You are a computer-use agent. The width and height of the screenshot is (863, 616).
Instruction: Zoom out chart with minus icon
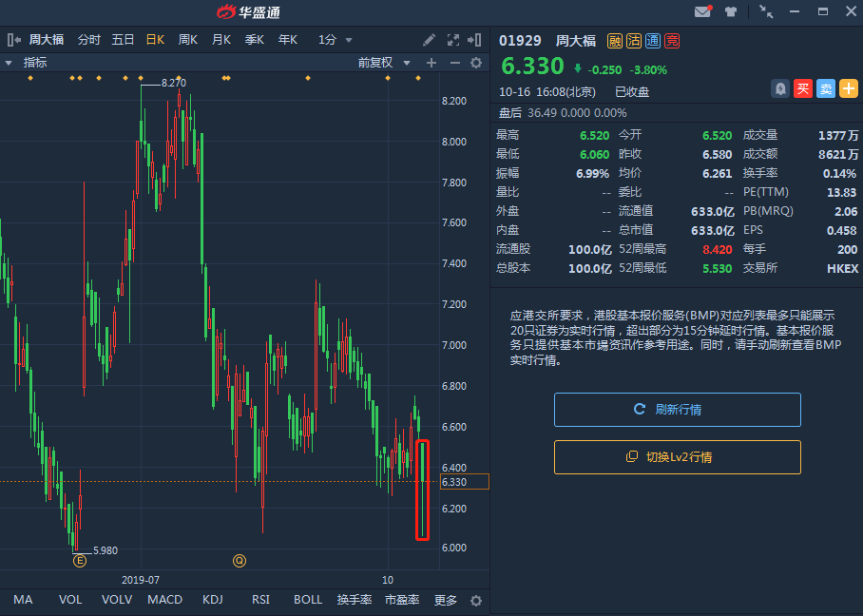click(454, 63)
